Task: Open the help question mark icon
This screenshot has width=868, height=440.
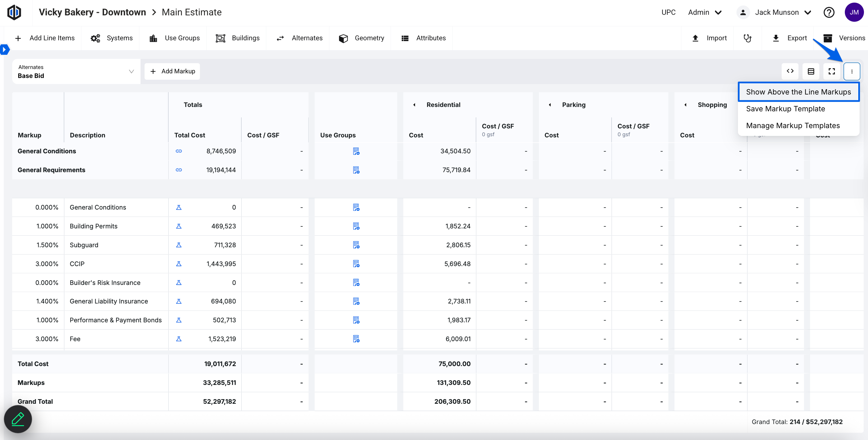Action: (x=829, y=12)
